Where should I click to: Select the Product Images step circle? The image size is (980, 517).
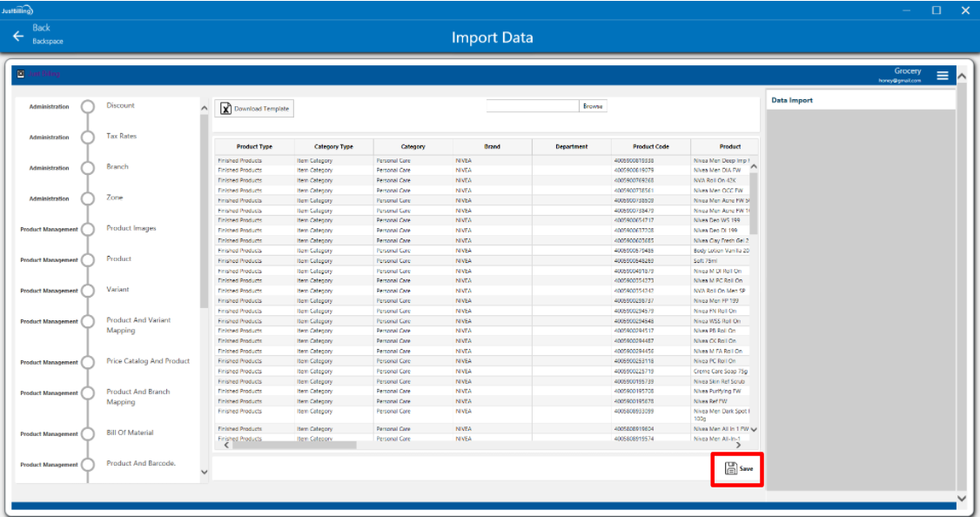click(87, 229)
